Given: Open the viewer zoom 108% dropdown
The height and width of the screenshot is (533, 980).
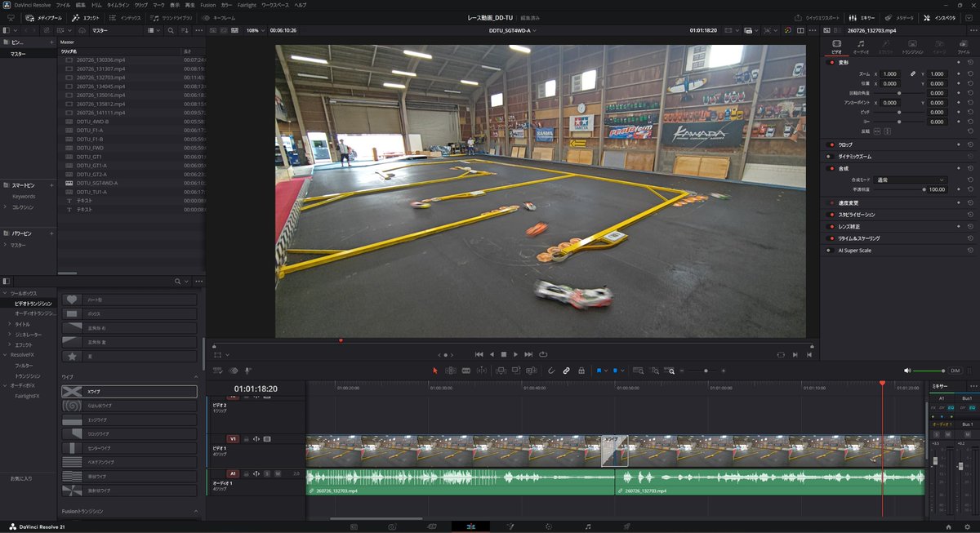Looking at the screenshot, I should pyautogui.click(x=255, y=30).
